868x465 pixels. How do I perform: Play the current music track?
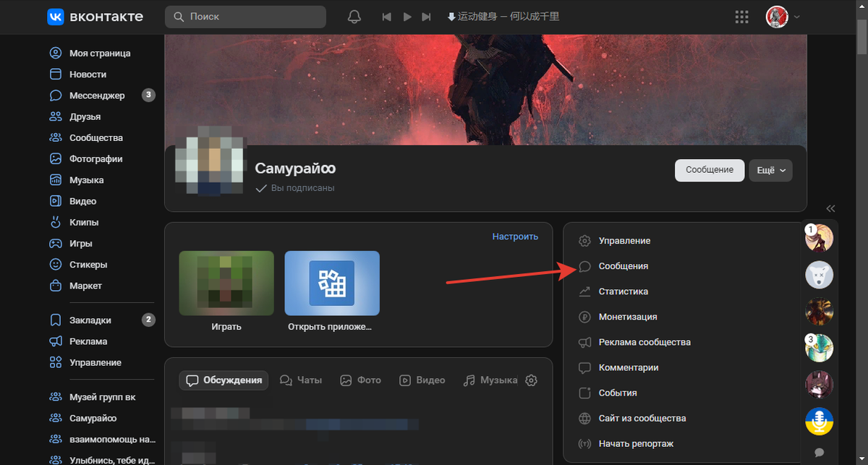pyautogui.click(x=407, y=17)
